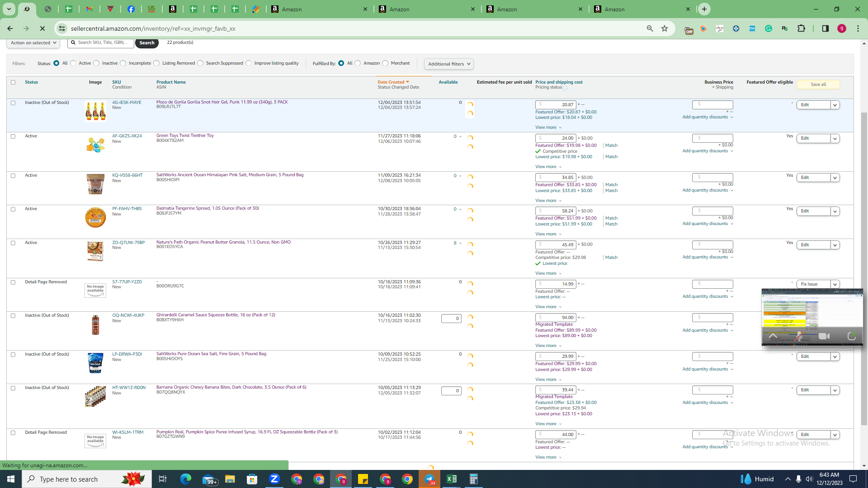Click the volume icon in system tray
This screenshot has width=868, height=488.
pos(809,479)
